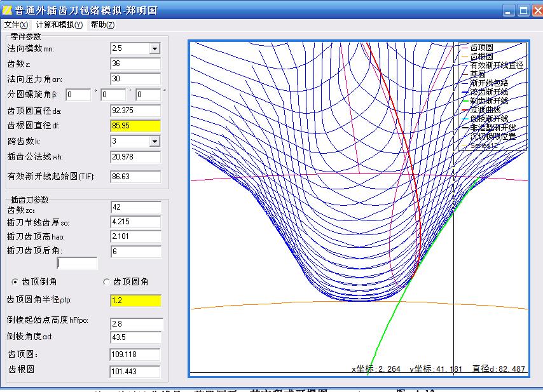Click the yellow 齿顶圆角半径 field 1.2
Screen dimensions: 543x392
(136, 301)
